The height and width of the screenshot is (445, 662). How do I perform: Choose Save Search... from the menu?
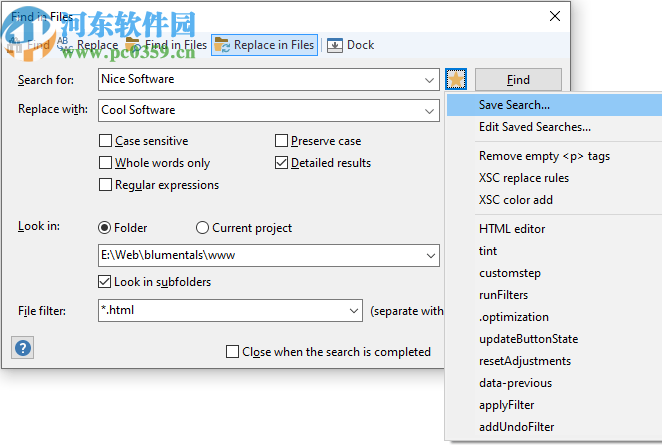(514, 105)
